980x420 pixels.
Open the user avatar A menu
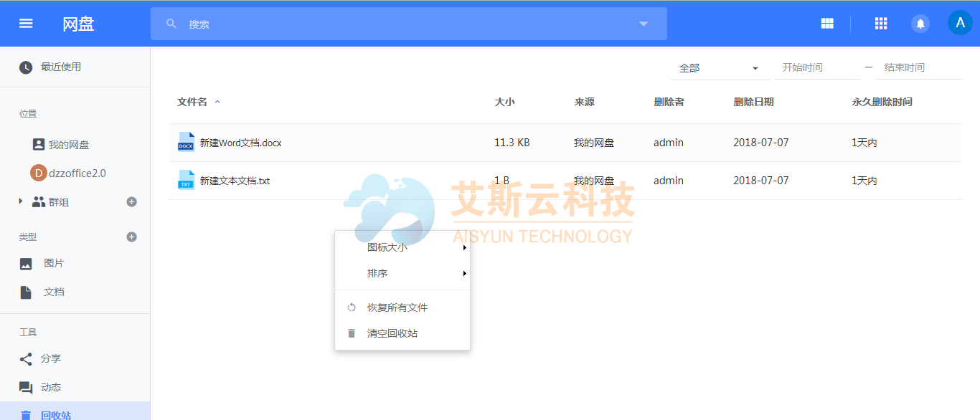point(960,23)
